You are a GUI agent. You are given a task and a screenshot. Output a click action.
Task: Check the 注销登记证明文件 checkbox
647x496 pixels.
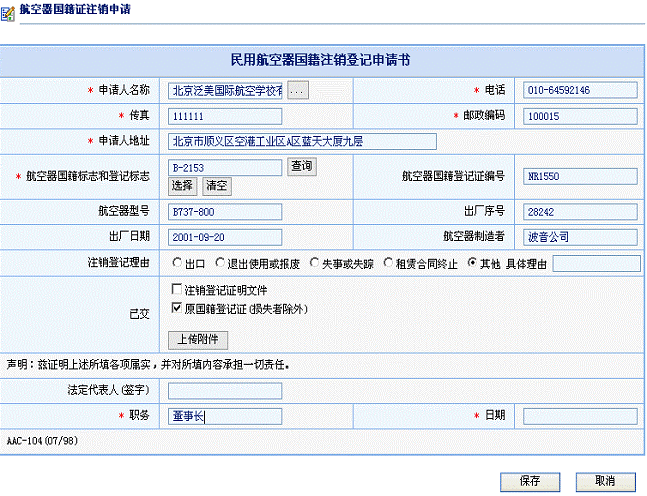[177, 290]
